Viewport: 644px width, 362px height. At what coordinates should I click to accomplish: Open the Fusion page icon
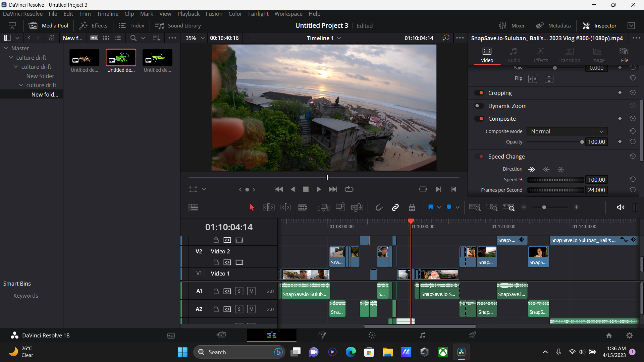click(x=322, y=335)
